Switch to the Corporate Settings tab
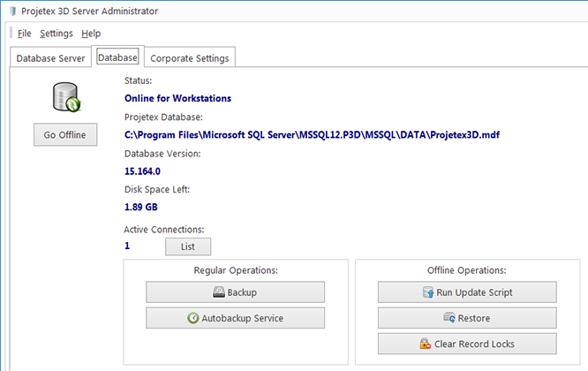 [x=190, y=58]
